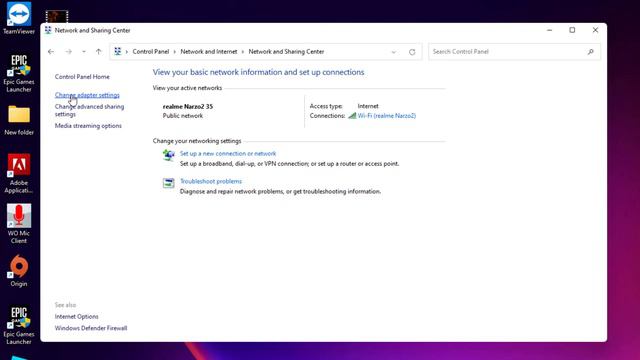Click the Control Panel icon in the address bar

[x=118, y=51]
